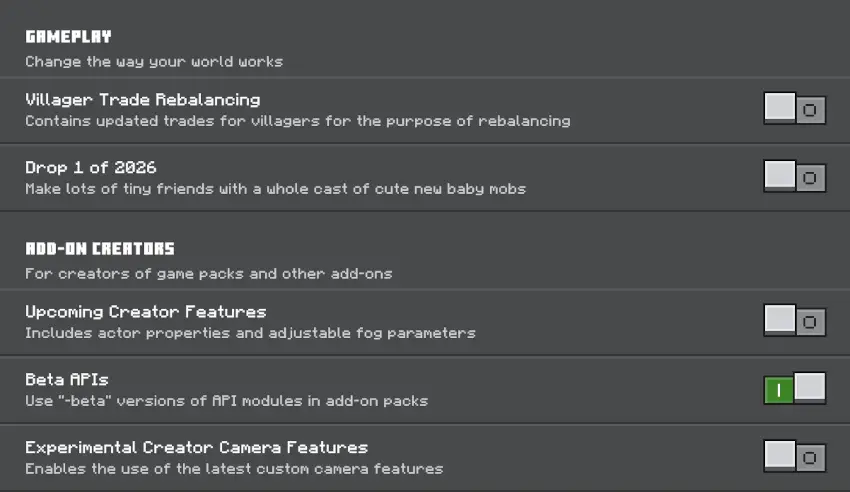This screenshot has width=850, height=492.
Task: Enable the Villager Trade Rebalancing toggle
Action: 794,109
